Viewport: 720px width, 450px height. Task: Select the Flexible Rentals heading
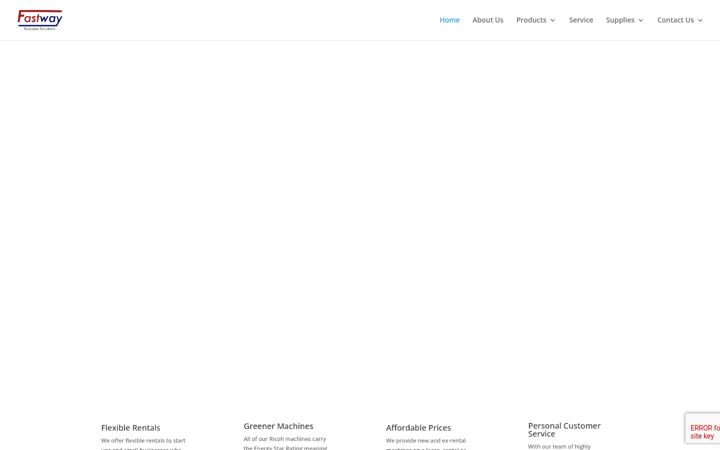tap(130, 428)
